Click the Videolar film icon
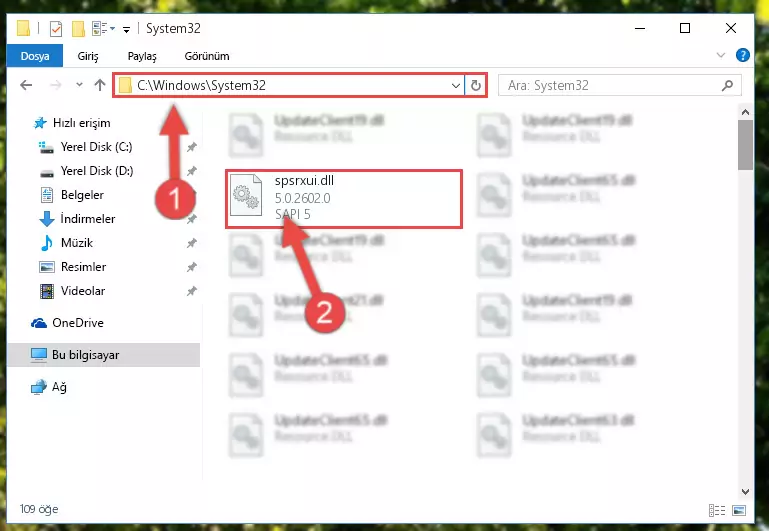This screenshot has width=769, height=531. click(47, 291)
